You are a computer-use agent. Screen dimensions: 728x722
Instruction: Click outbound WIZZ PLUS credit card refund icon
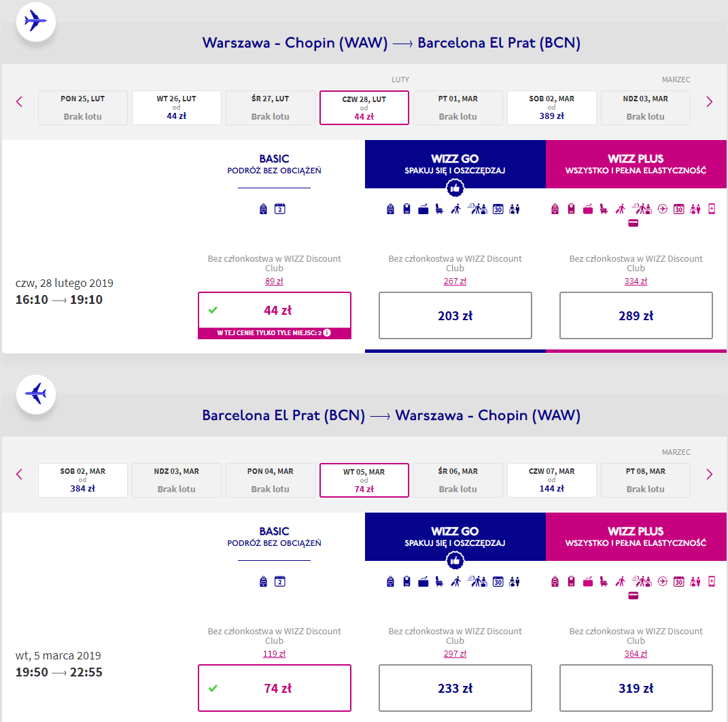point(634,224)
